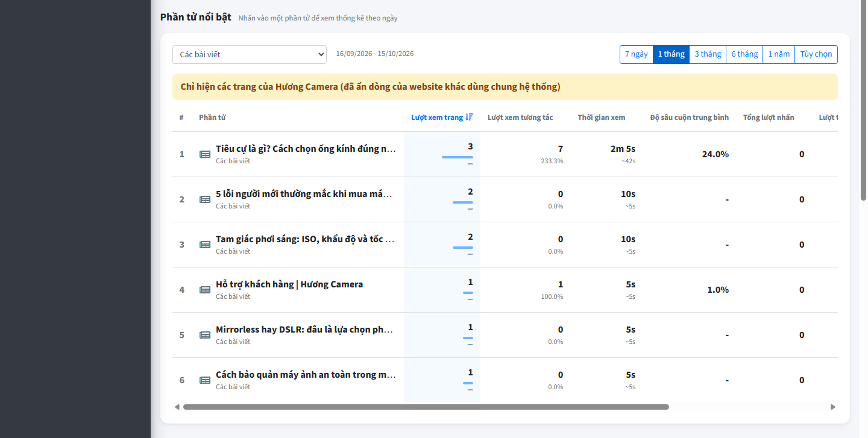Image resolution: width=868 pixels, height=438 pixels.
Task: Sort by Lượt xem tương tác header
Action: [x=520, y=117]
